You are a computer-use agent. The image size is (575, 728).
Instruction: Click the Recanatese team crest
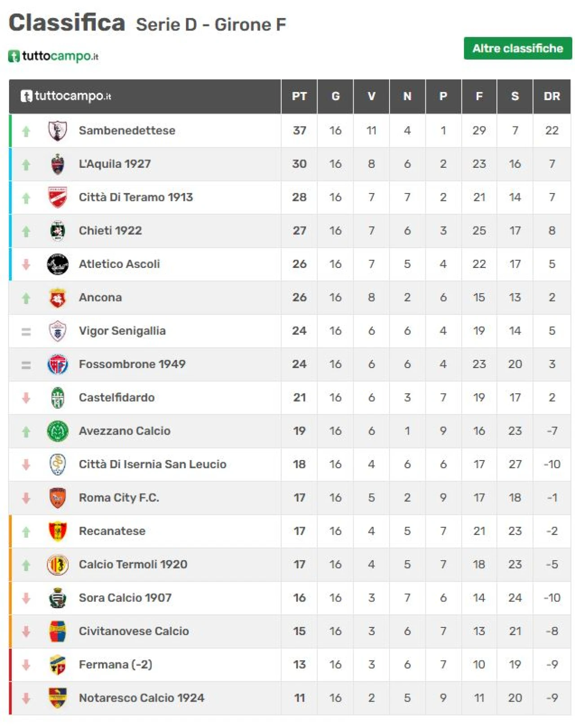coord(57,531)
